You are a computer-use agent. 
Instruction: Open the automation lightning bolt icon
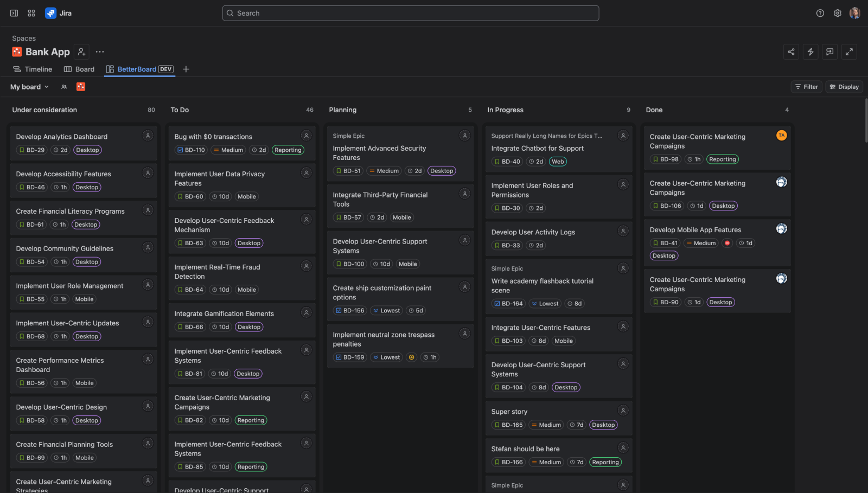click(810, 52)
